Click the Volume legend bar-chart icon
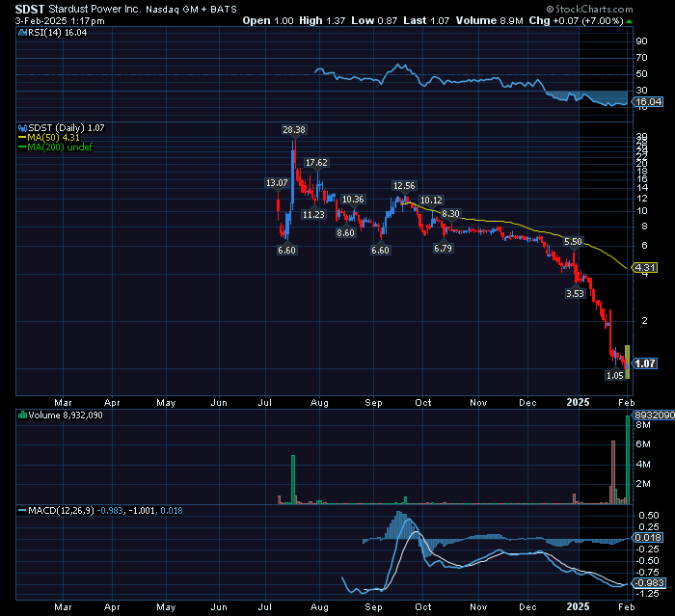This screenshot has height=616, width=675. point(22,415)
